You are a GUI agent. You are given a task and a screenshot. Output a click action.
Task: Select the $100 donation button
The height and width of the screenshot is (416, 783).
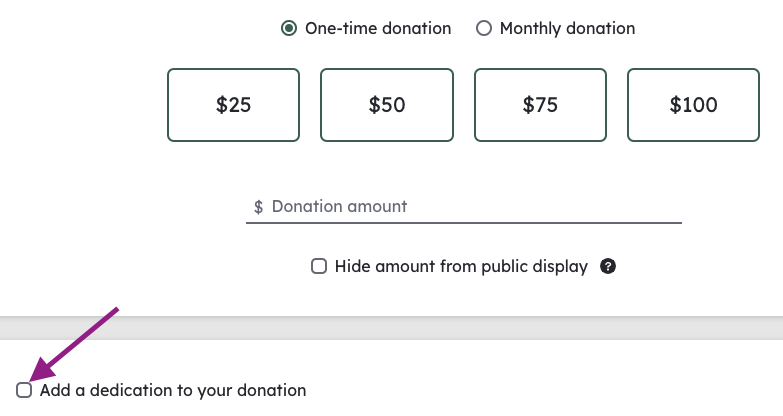click(x=694, y=105)
